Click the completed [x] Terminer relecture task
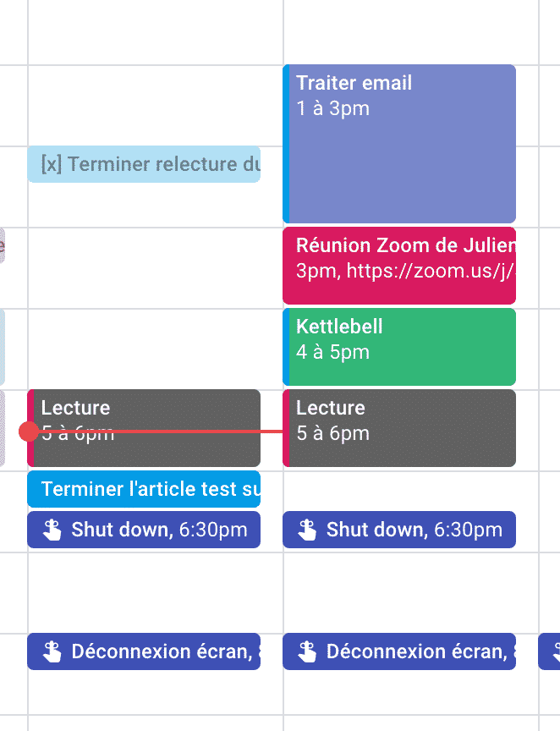This screenshot has height=731, width=560. coord(144,164)
